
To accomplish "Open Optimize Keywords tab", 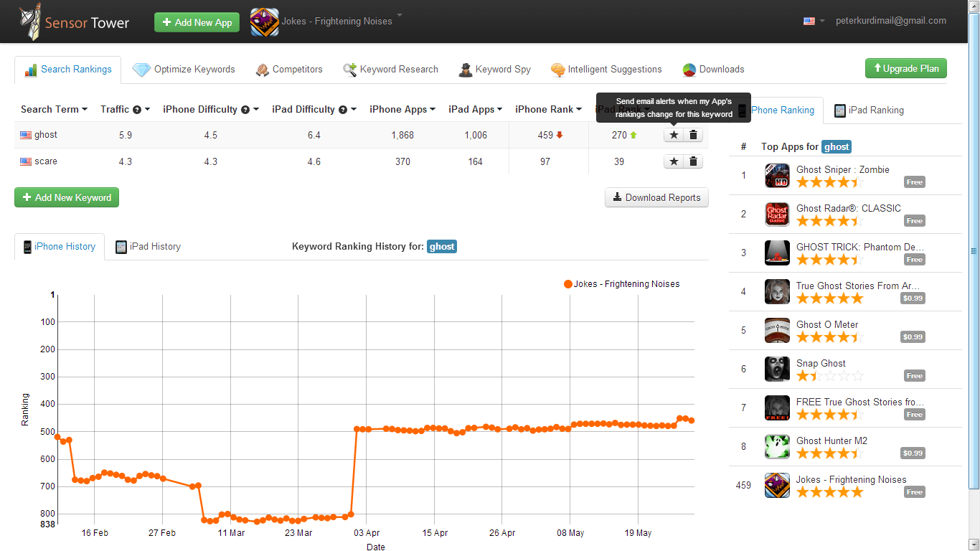I will 184,70.
